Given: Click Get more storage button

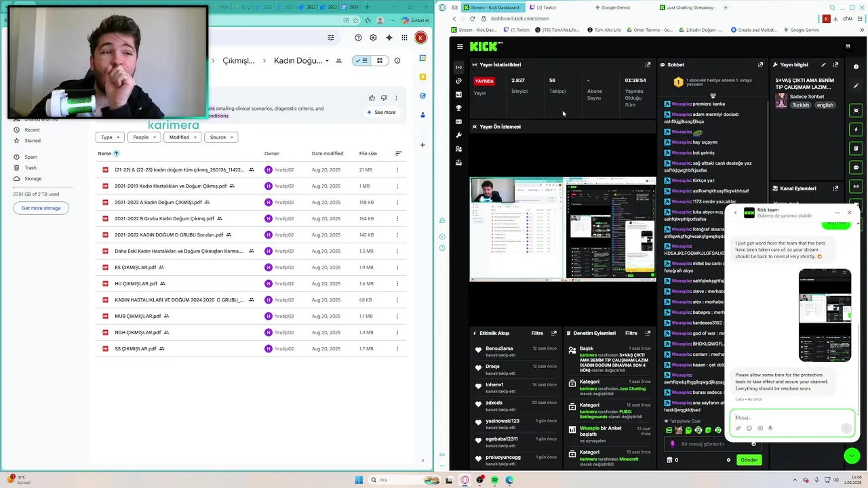Looking at the screenshot, I should point(41,208).
